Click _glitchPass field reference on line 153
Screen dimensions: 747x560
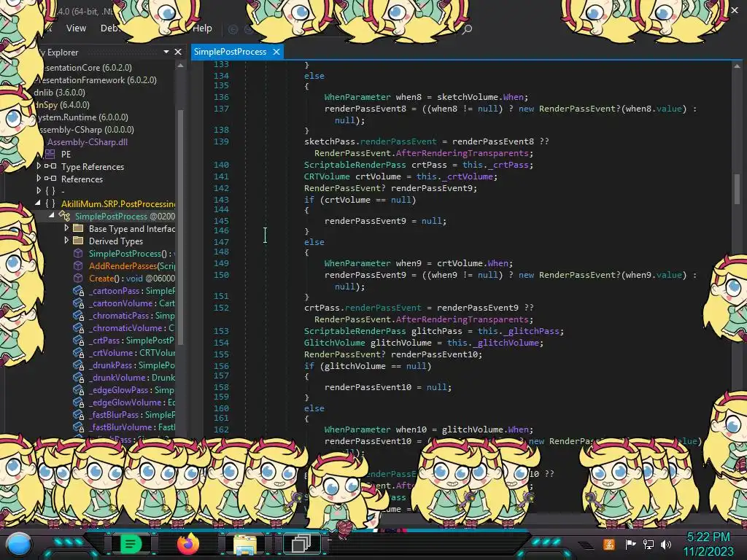click(x=531, y=331)
